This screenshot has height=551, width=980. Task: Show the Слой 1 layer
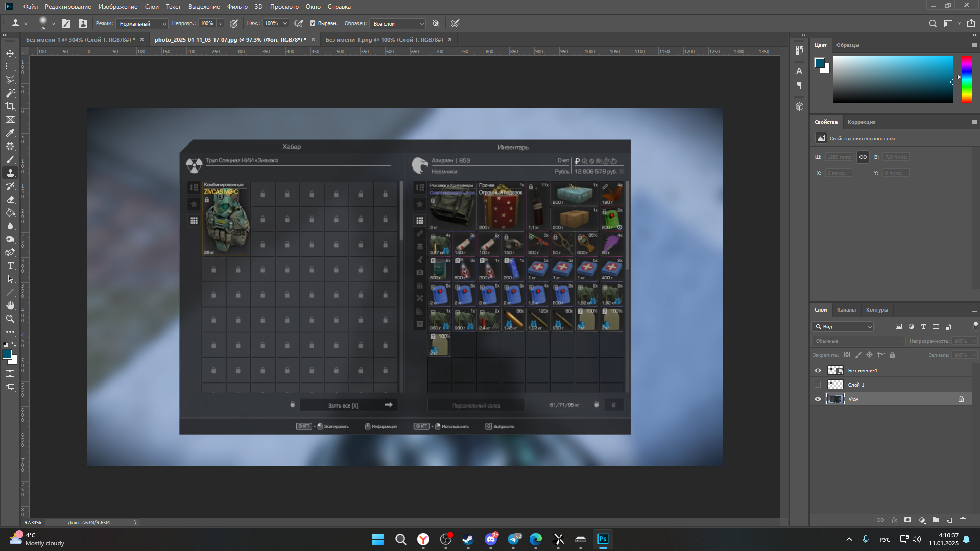[x=818, y=385]
